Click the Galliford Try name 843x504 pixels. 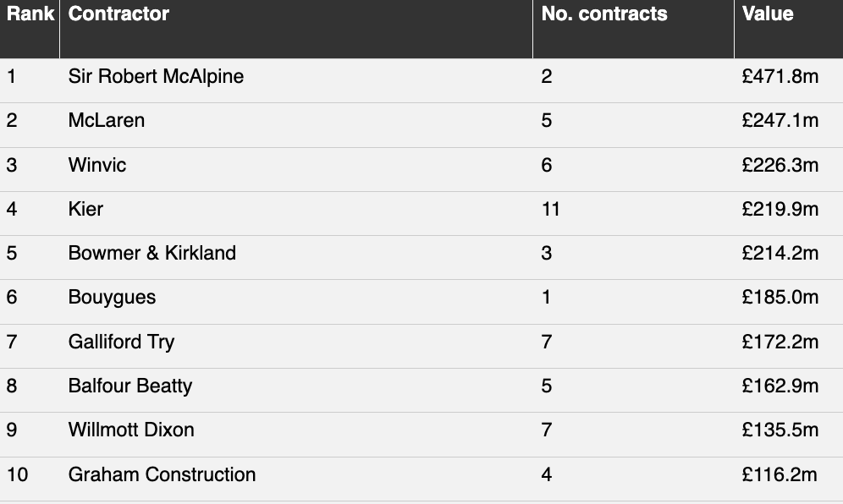pyautogui.click(x=121, y=342)
